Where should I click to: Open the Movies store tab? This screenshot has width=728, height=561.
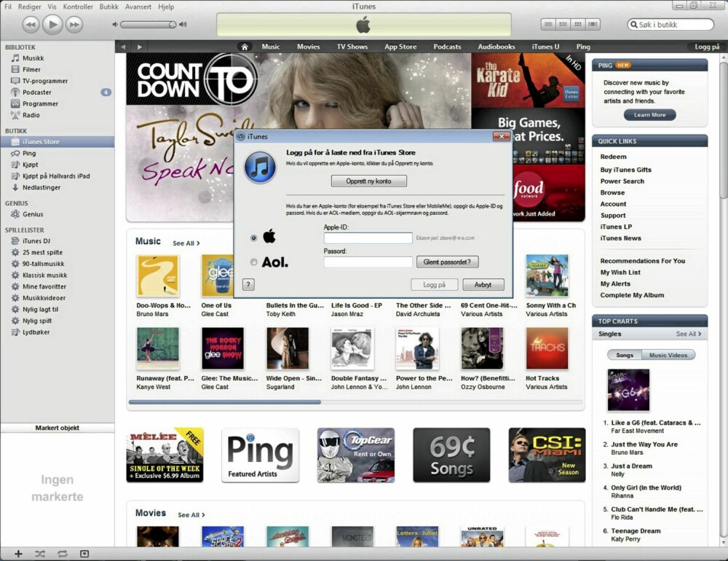[x=308, y=47]
